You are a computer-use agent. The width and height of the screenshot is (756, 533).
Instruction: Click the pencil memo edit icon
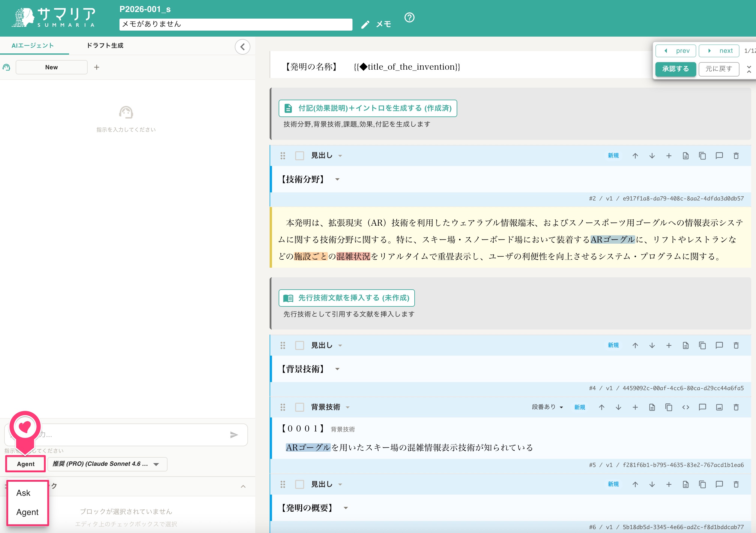coord(365,25)
